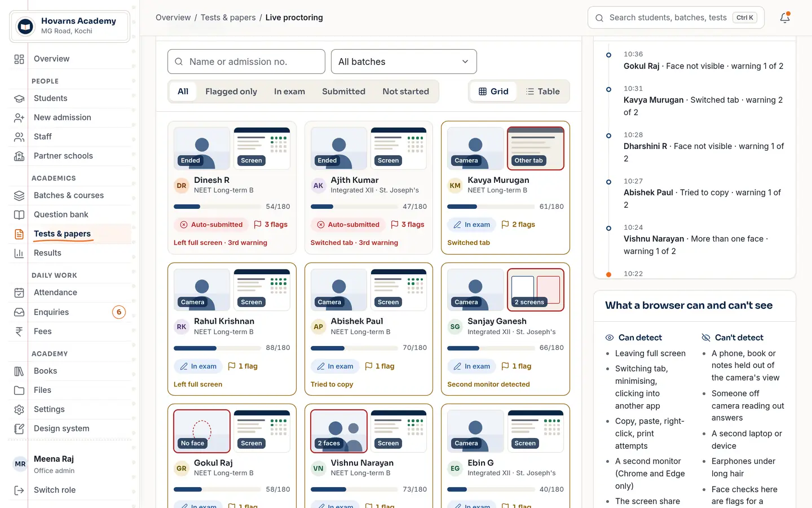Image resolution: width=812 pixels, height=508 pixels.
Task: Select the Flagged only filter tab
Action: pos(231,91)
